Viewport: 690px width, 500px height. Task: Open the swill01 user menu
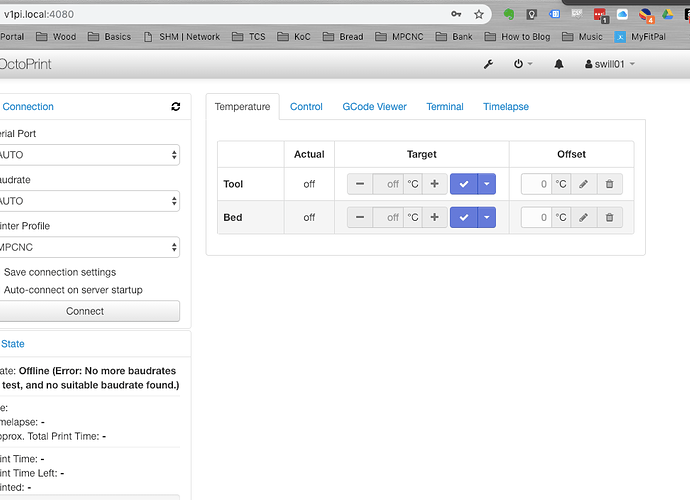(609, 64)
